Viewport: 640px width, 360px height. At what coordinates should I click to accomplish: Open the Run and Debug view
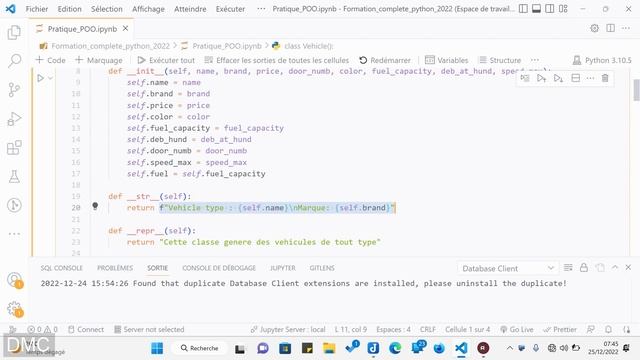coord(14,119)
